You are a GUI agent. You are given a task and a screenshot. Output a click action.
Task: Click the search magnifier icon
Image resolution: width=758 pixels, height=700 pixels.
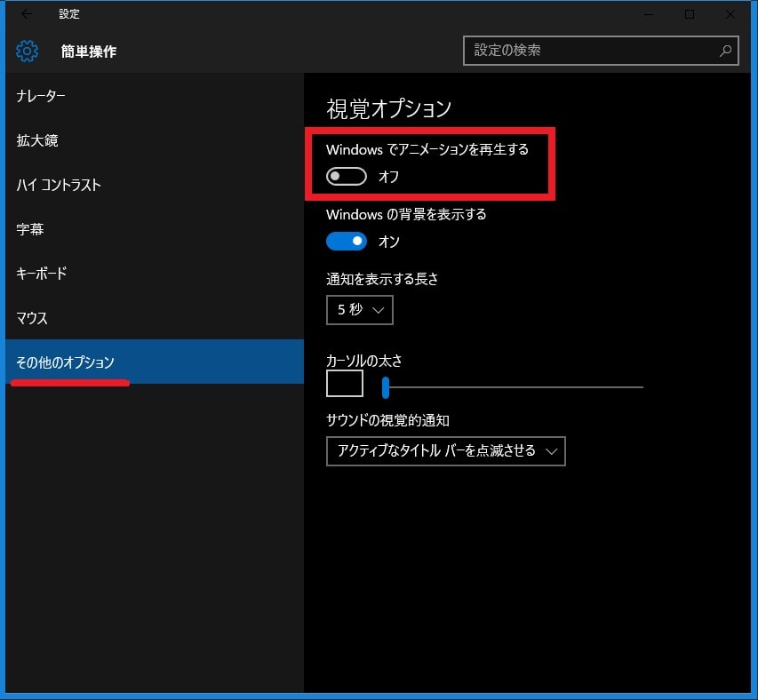[x=725, y=51]
